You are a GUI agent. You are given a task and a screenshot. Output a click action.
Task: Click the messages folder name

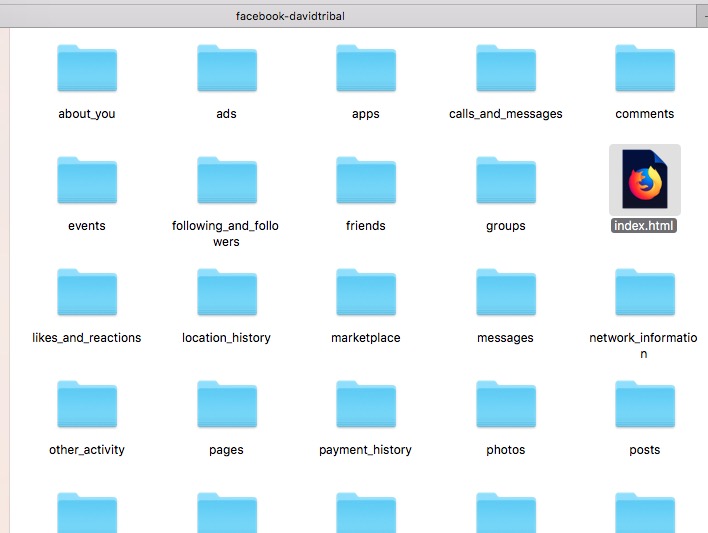[x=505, y=338]
